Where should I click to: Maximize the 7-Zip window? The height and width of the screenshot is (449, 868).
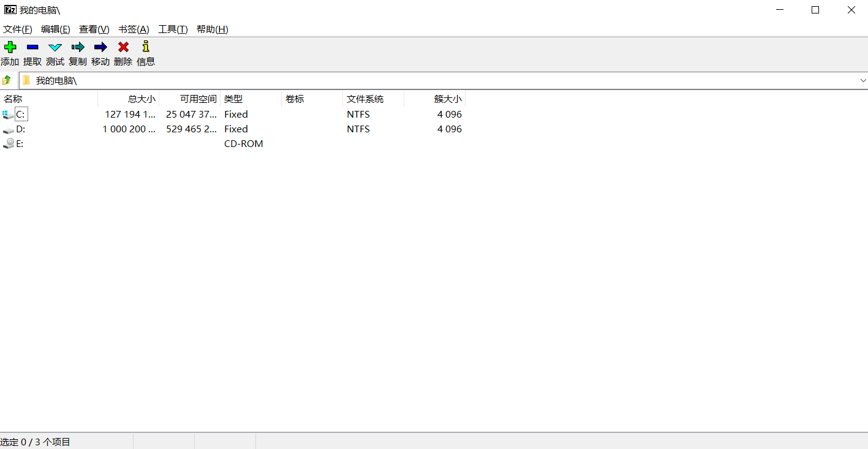click(815, 10)
